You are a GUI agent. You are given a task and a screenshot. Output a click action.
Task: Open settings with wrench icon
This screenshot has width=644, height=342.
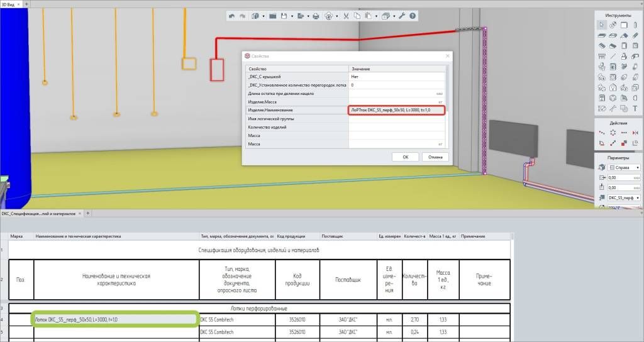(x=402, y=16)
